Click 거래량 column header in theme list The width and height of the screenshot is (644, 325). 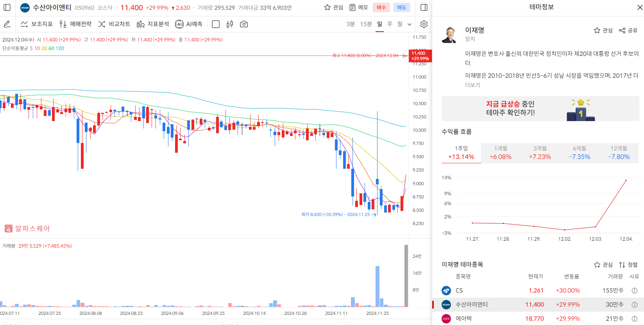click(615, 277)
